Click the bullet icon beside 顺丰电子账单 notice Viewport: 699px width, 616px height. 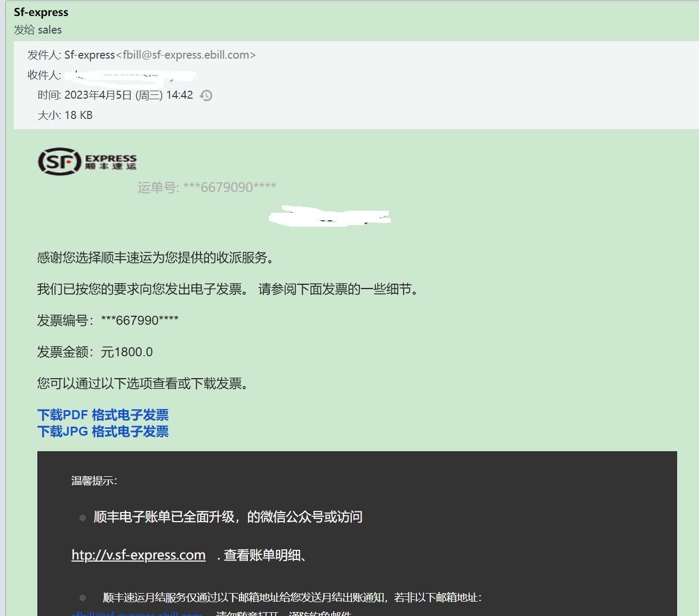(x=82, y=517)
